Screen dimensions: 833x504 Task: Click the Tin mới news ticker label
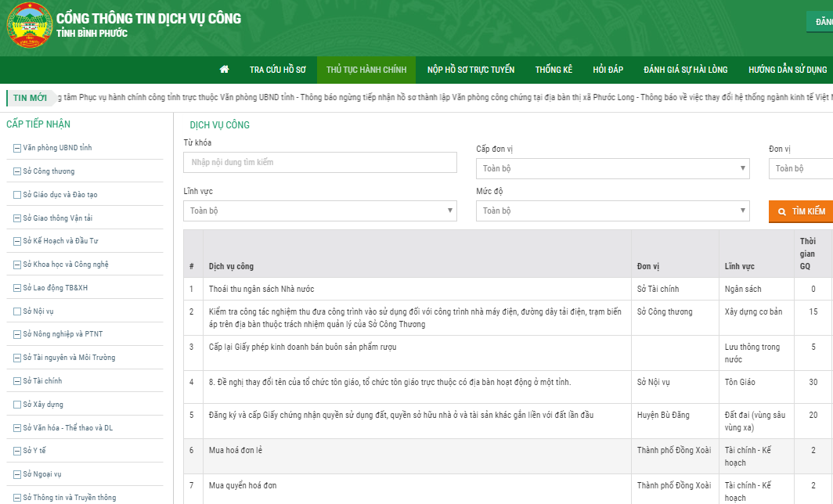pyautogui.click(x=31, y=98)
